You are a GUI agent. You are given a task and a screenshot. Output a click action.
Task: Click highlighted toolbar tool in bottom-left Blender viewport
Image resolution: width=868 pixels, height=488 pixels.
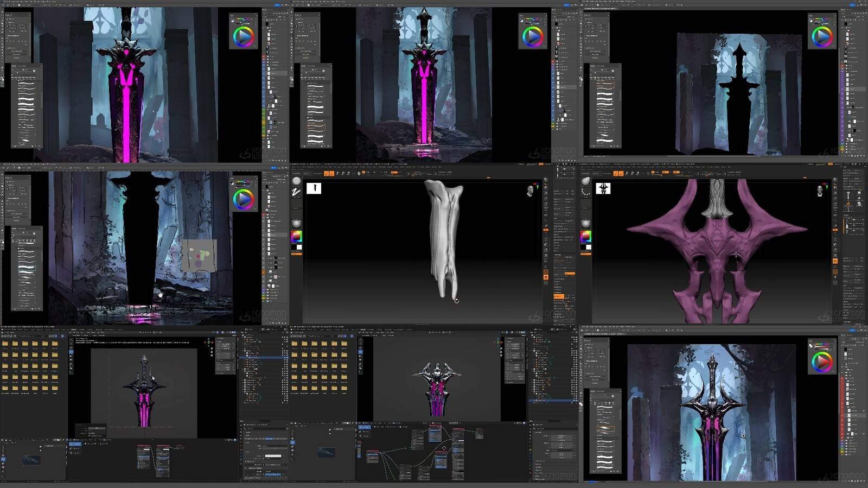(x=71, y=352)
